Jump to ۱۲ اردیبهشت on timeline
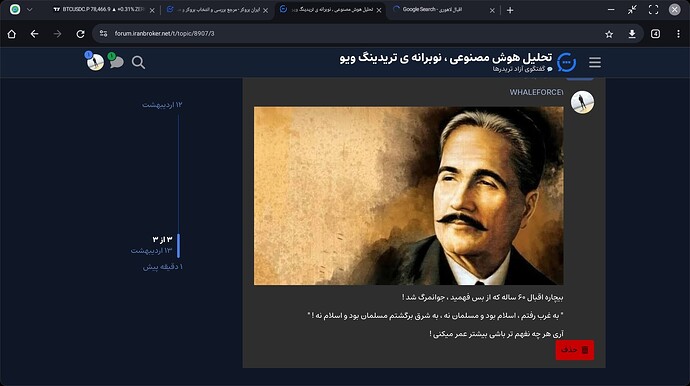 pos(162,105)
